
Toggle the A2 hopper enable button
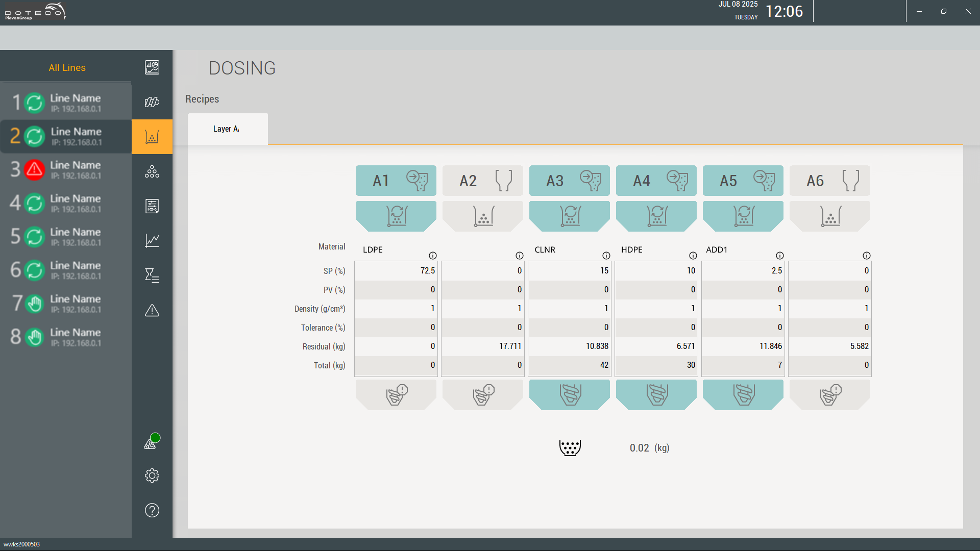(x=482, y=181)
